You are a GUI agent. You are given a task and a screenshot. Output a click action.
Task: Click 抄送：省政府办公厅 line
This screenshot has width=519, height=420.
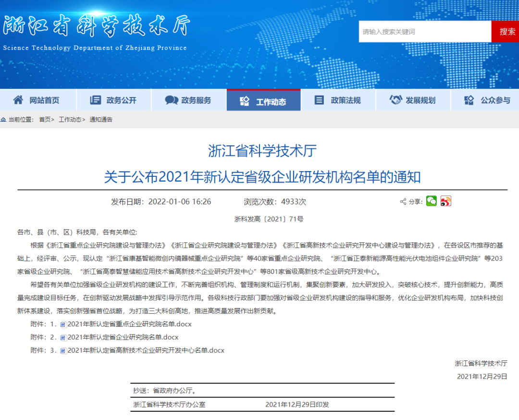(164, 391)
